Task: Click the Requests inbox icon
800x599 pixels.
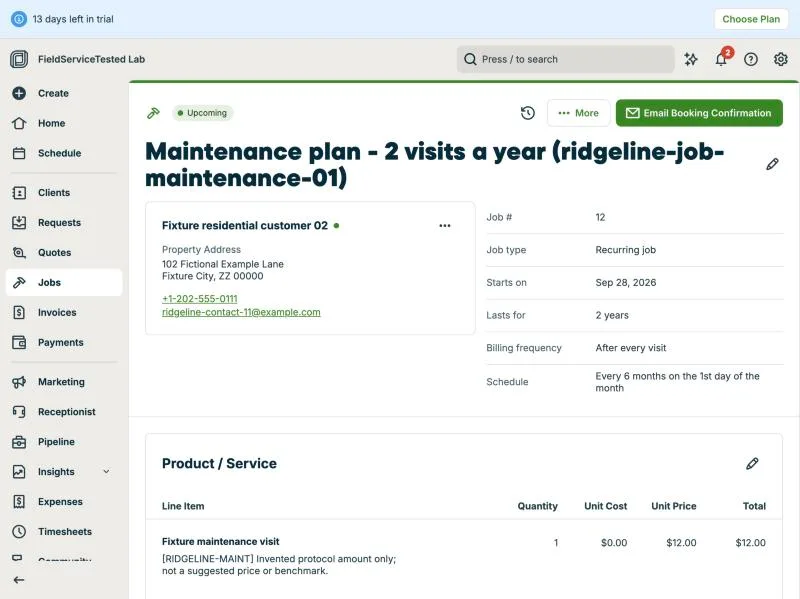Action: 19,222
